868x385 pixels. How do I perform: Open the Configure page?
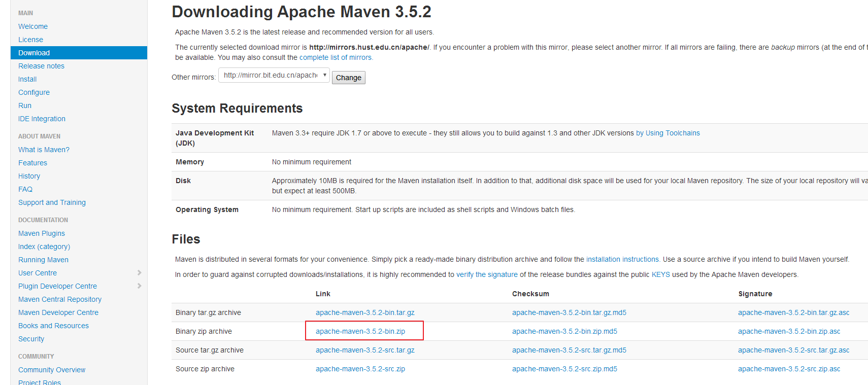[x=34, y=92]
